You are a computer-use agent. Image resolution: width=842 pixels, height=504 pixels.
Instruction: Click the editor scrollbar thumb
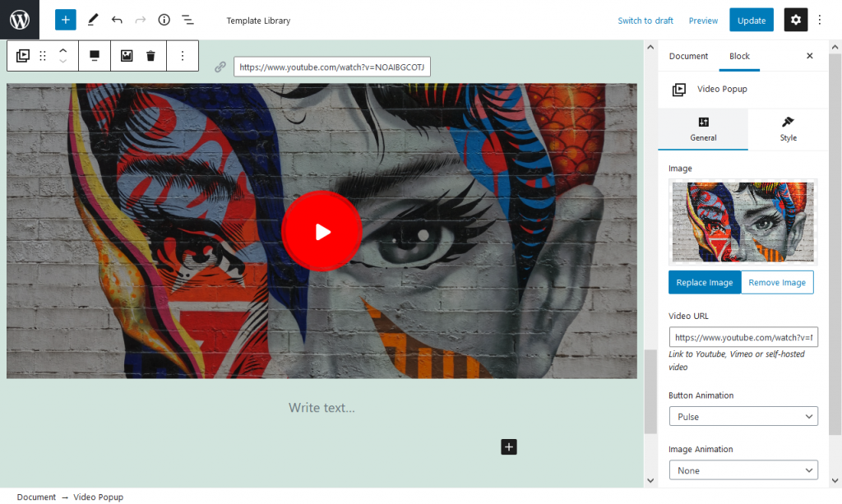(650, 391)
